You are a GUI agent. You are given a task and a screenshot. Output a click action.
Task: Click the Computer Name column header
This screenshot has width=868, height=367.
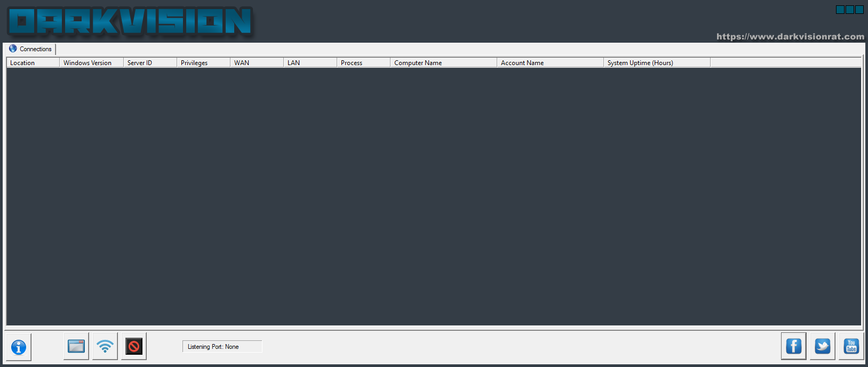(443, 63)
